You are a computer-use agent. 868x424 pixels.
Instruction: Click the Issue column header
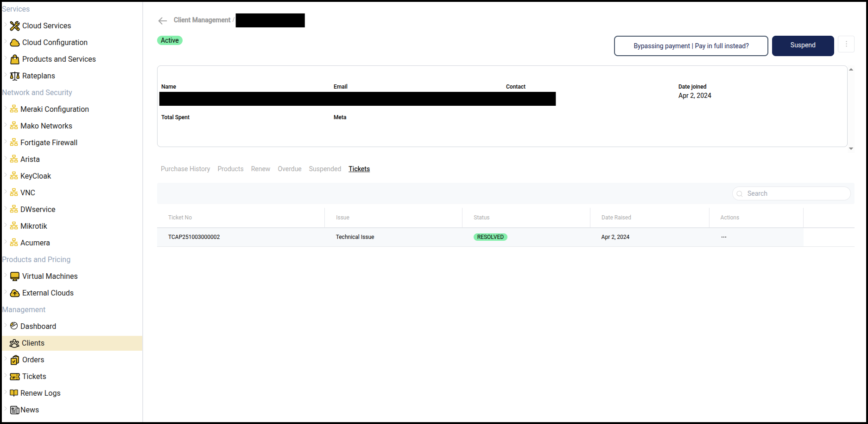342,218
